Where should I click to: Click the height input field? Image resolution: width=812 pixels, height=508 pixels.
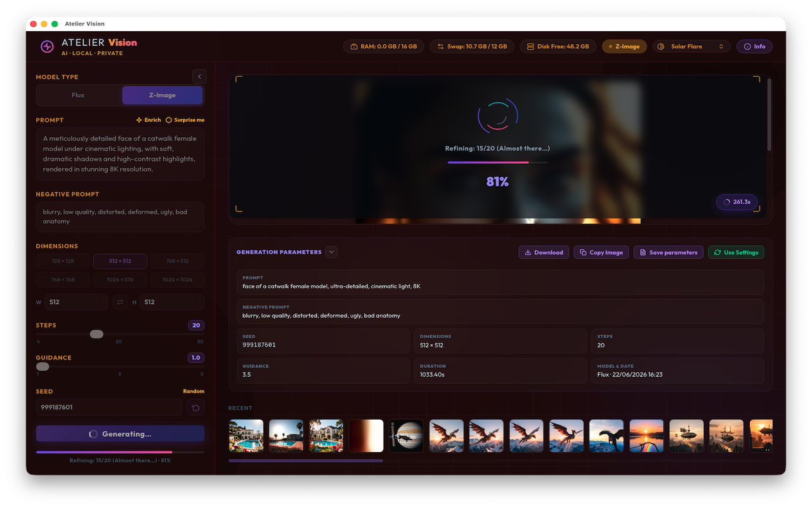(x=172, y=302)
